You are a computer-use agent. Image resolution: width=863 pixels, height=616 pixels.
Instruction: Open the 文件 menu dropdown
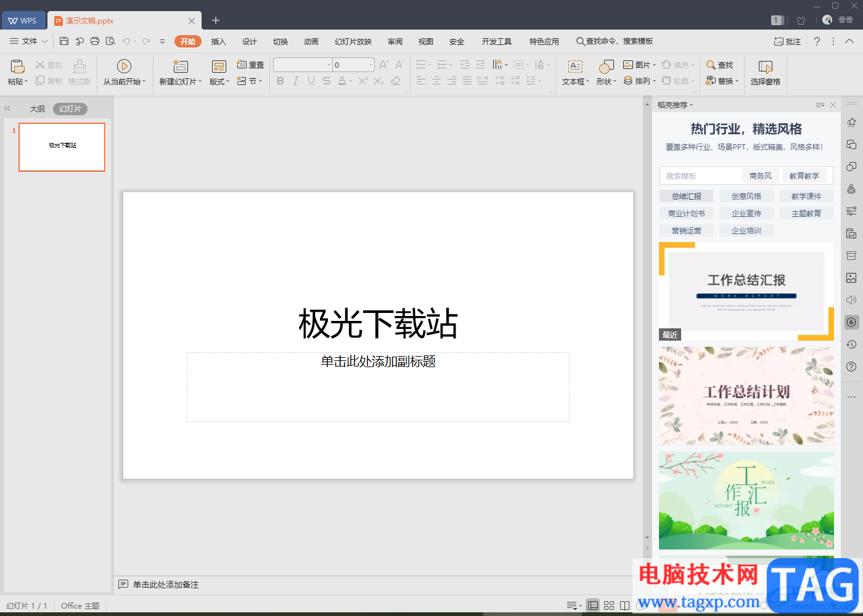pyautogui.click(x=28, y=41)
